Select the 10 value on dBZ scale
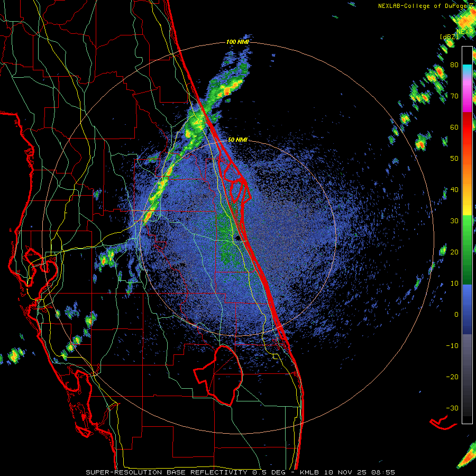This screenshot has height=476, width=476. (x=454, y=283)
